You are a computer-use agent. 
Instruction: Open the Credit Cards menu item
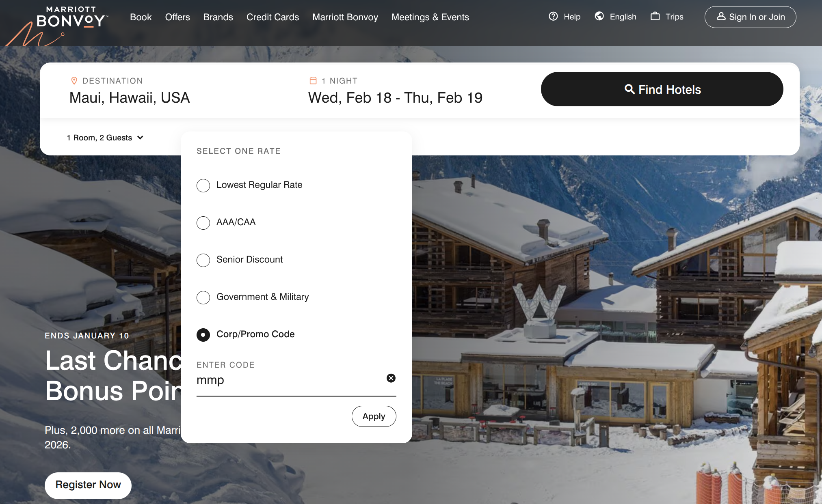coord(273,17)
